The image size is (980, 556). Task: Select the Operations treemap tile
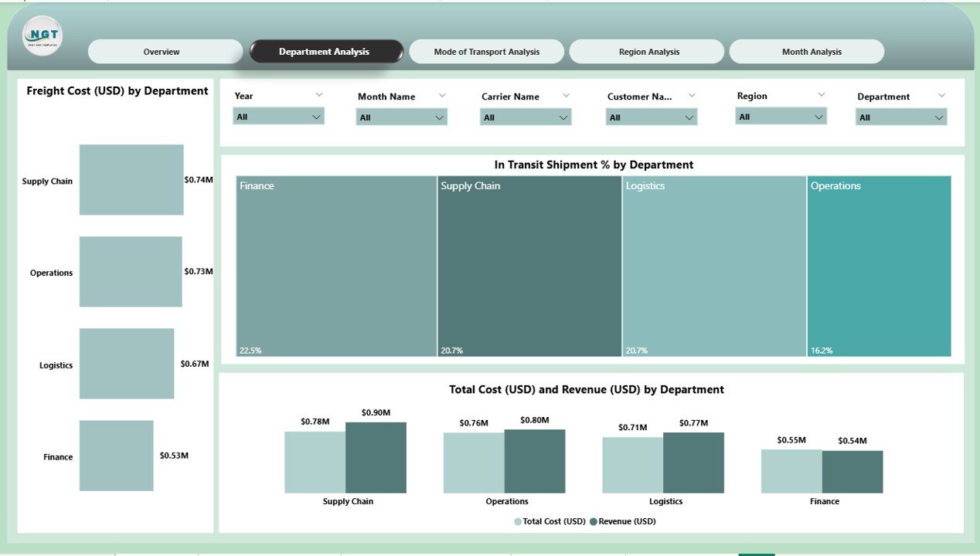click(878, 266)
